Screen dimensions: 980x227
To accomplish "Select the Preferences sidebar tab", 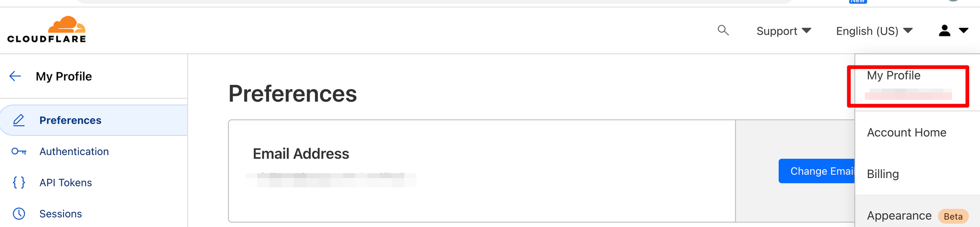I will pos(70,120).
